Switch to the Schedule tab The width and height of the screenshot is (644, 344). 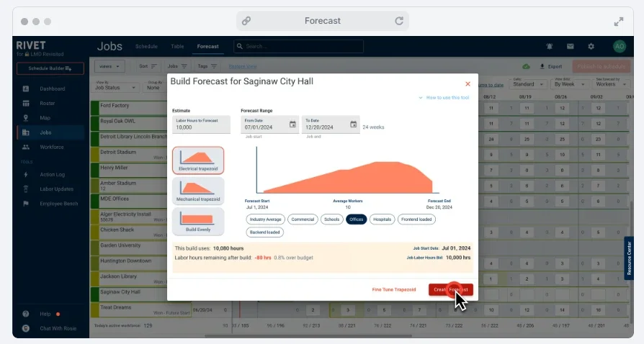[147, 46]
